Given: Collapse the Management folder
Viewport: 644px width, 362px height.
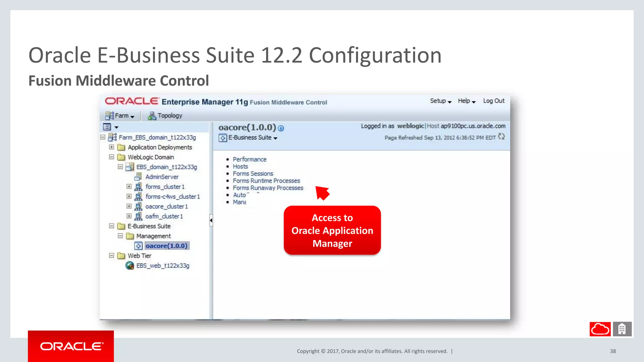Looking at the screenshot, I should point(120,236).
